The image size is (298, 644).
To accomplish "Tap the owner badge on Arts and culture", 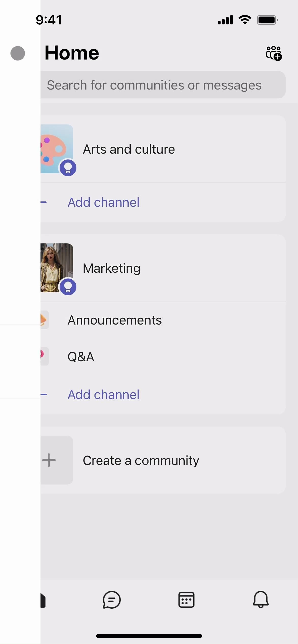I will [x=68, y=168].
